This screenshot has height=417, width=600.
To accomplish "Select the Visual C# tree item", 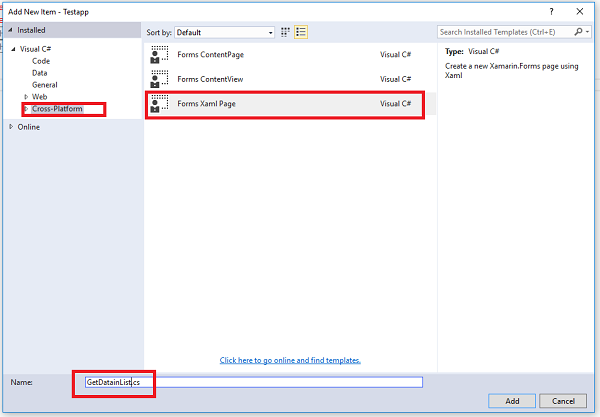I will tap(35, 49).
